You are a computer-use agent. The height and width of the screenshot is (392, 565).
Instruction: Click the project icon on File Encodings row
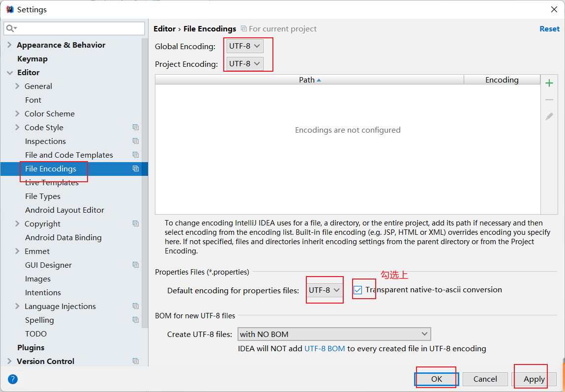tap(136, 168)
